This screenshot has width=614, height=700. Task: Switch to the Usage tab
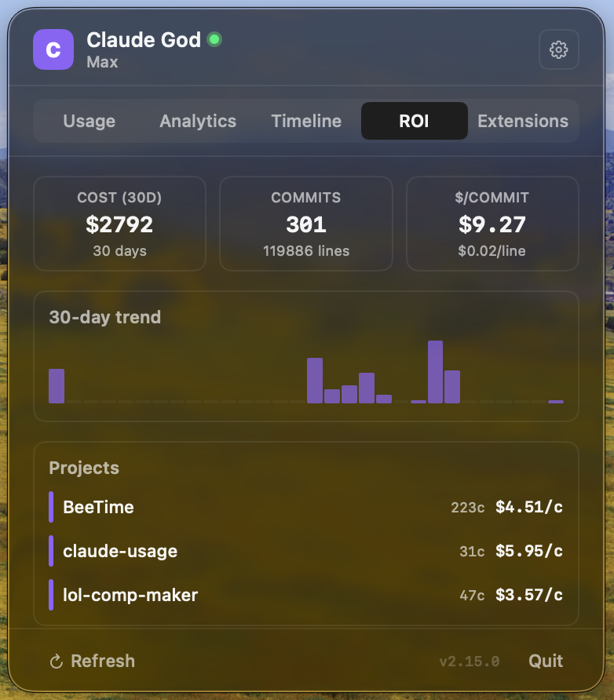coord(89,121)
